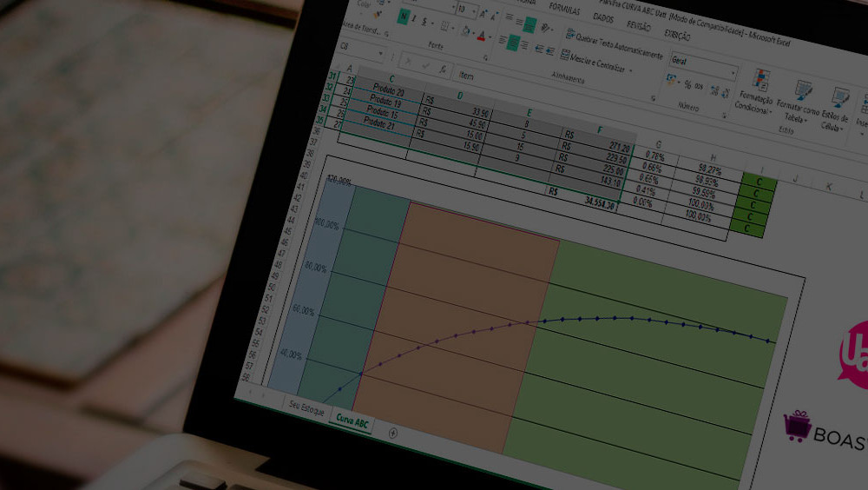Open Formatação Condicional menu
The image size is (868, 490).
756,91
